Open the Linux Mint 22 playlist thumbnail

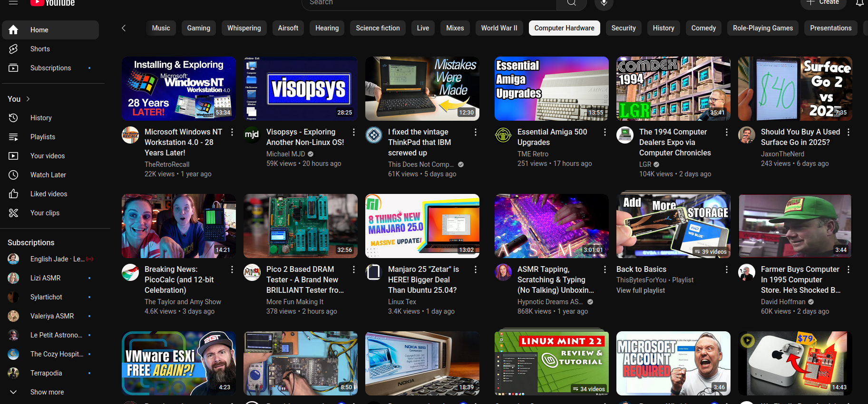pyautogui.click(x=552, y=363)
